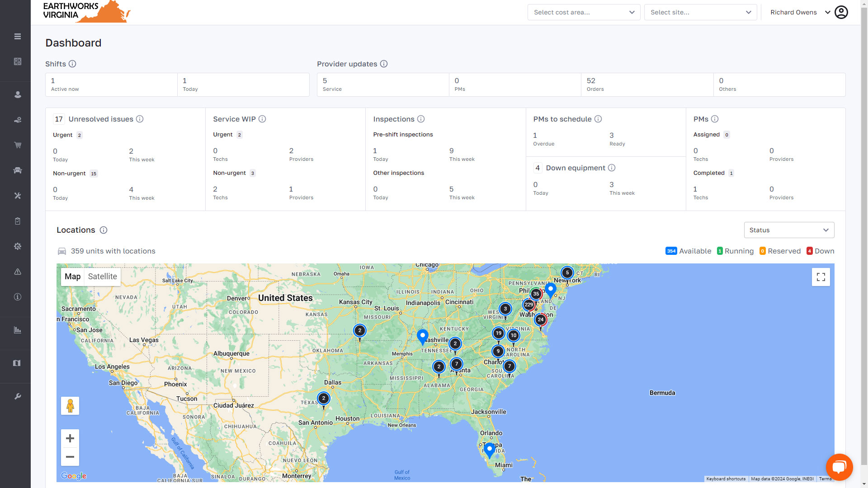Open the warning triangle sidebar icon
The height and width of the screenshot is (488, 868).
click(x=18, y=272)
